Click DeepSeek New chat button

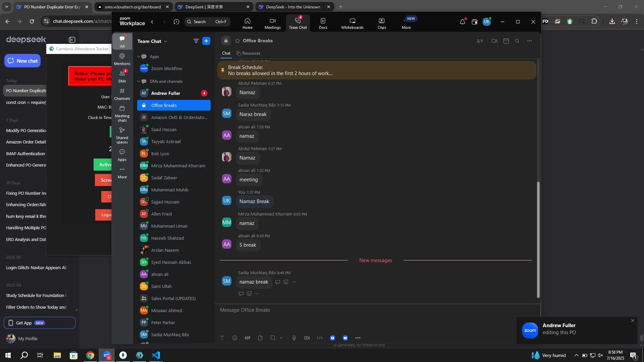click(x=22, y=61)
